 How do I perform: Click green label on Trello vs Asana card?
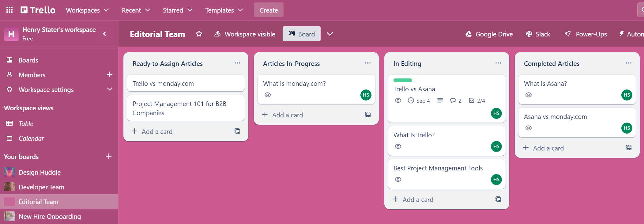click(x=402, y=80)
